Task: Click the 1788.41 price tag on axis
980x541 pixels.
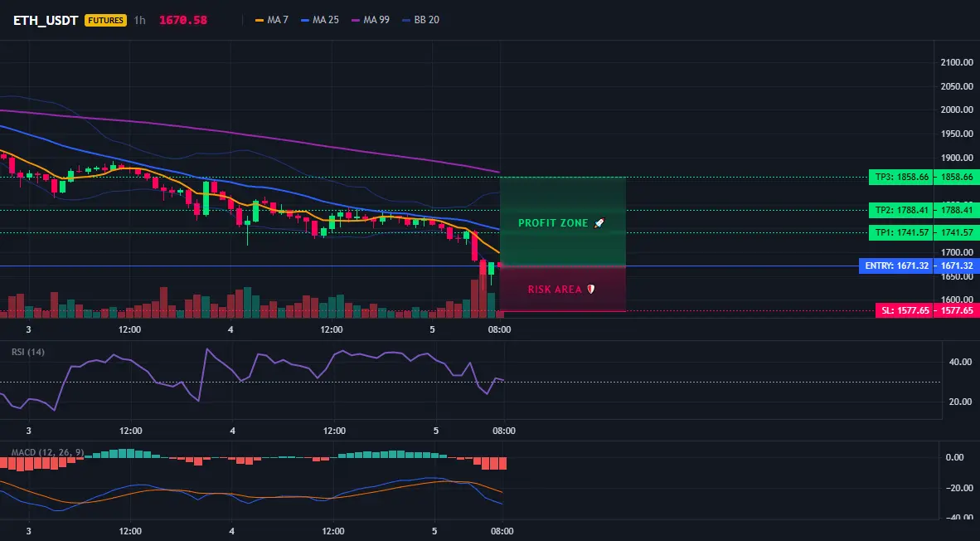Action: [957, 210]
